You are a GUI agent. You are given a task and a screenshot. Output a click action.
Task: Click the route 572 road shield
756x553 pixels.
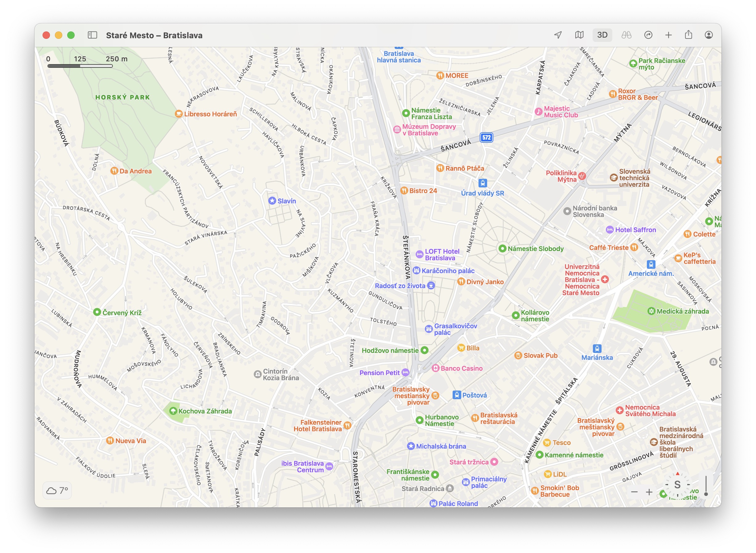(486, 137)
